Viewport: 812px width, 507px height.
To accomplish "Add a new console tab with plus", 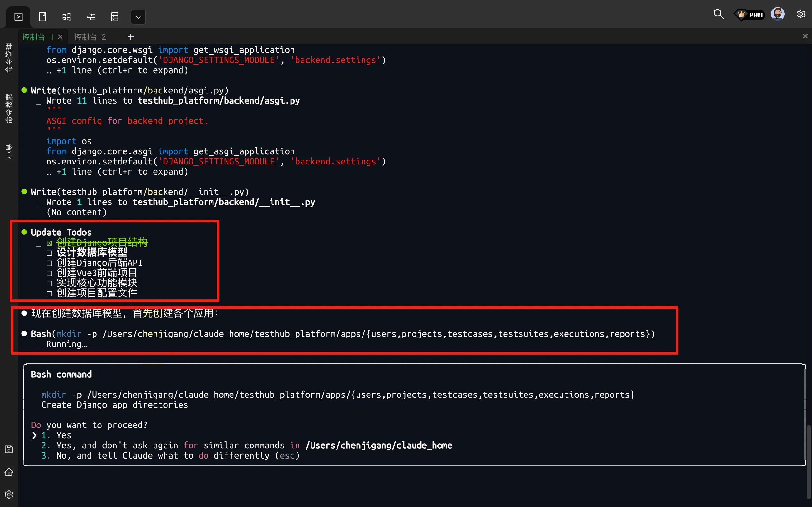I will 131,37.
